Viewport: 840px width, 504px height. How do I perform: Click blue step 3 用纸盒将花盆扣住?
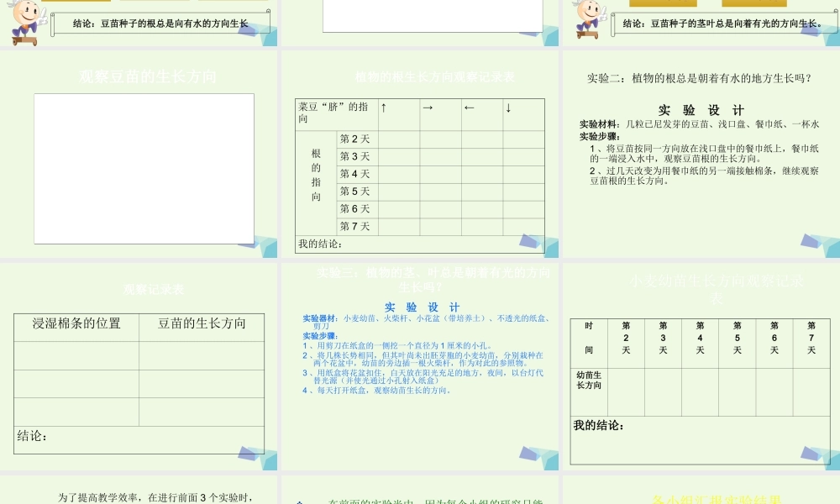point(423,376)
